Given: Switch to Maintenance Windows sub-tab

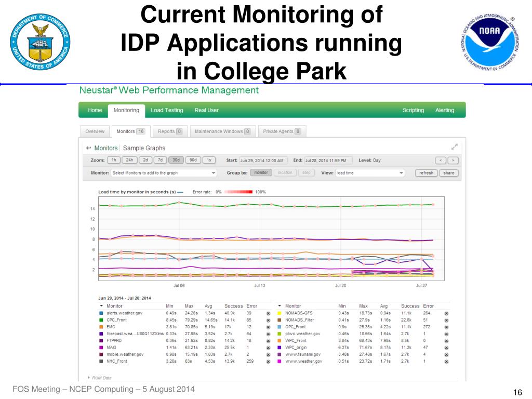Looking at the screenshot, I should (222, 131).
